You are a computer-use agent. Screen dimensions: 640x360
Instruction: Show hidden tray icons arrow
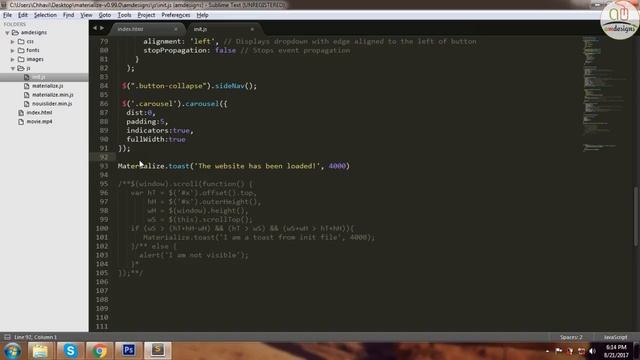point(547,351)
